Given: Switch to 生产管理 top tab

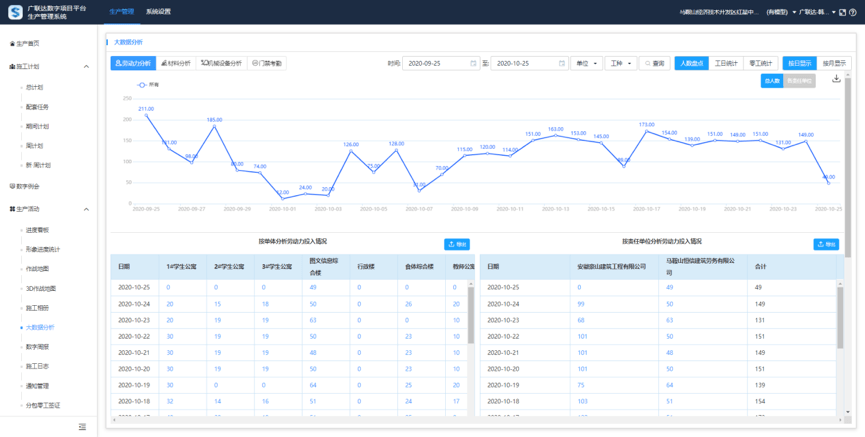Looking at the screenshot, I should pos(121,11).
